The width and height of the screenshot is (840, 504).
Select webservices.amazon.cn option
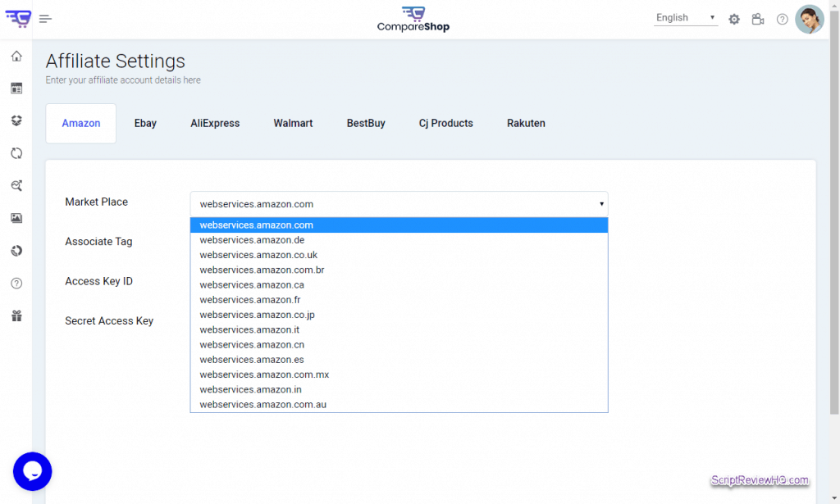point(399,344)
